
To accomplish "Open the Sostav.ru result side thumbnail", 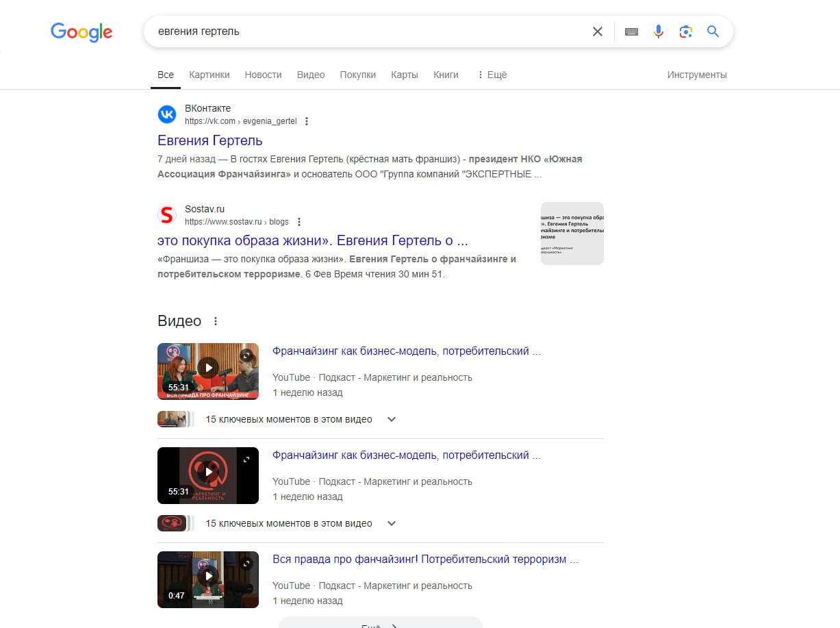I will (x=572, y=234).
